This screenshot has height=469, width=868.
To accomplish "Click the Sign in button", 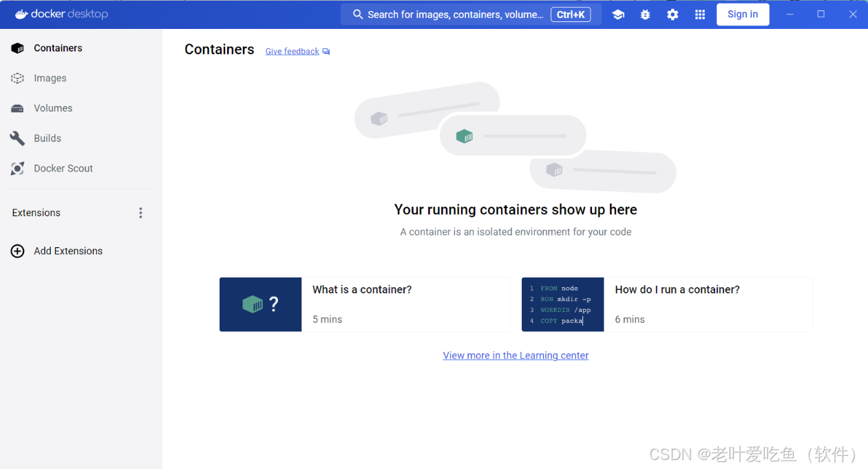I will [x=743, y=14].
